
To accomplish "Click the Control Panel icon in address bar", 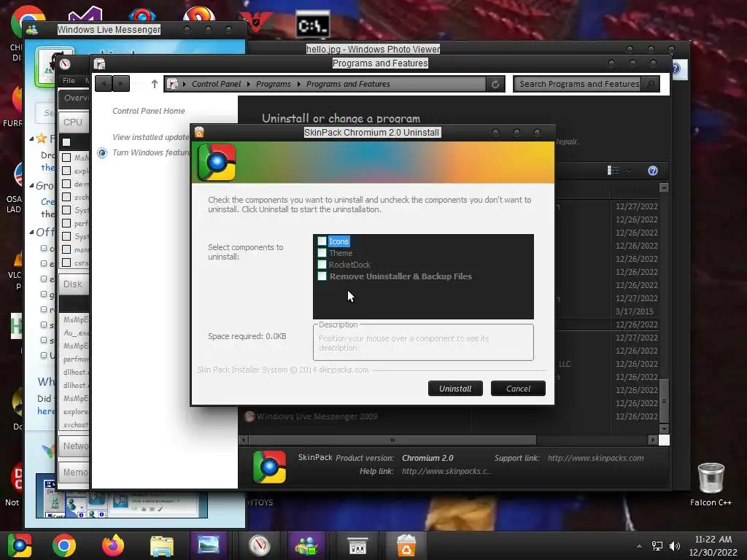I will pyautogui.click(x=172, y=84).
